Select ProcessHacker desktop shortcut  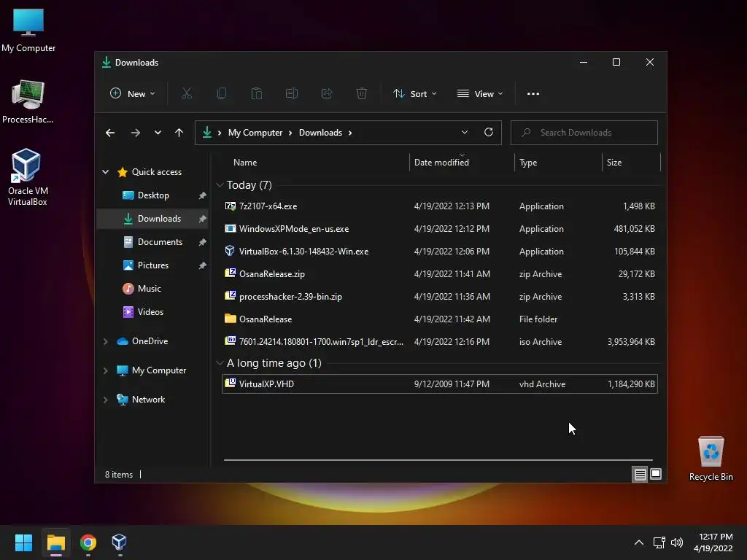[x=28, y=101]
